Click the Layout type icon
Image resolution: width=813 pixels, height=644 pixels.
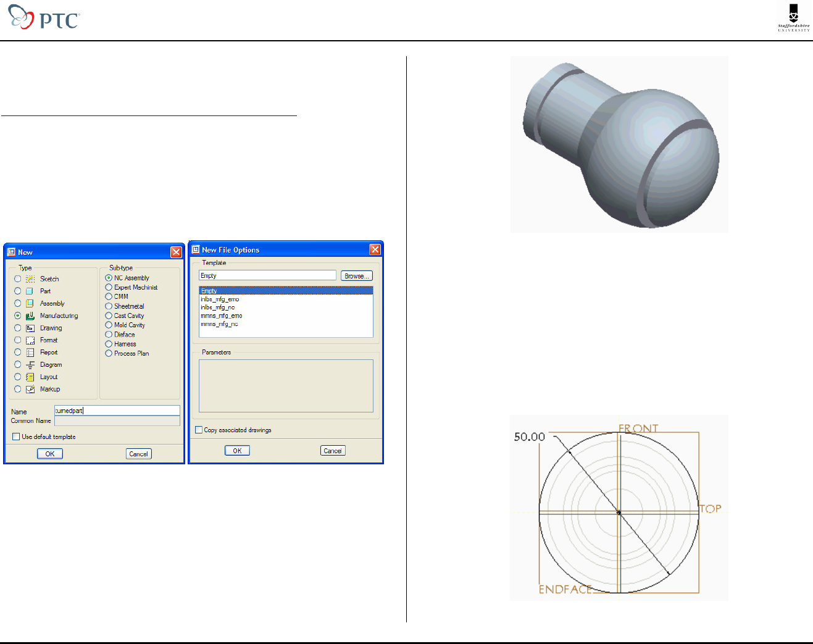click(x=30, y=377)
